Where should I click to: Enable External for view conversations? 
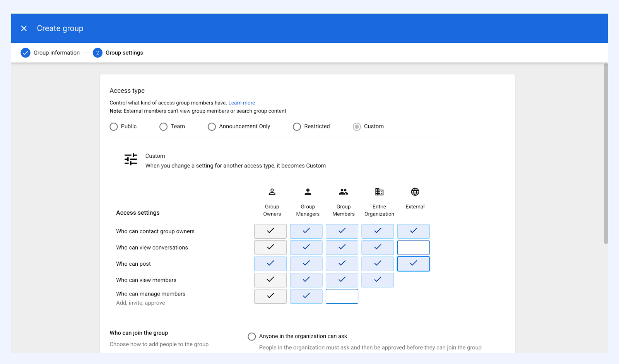[414, 248]
